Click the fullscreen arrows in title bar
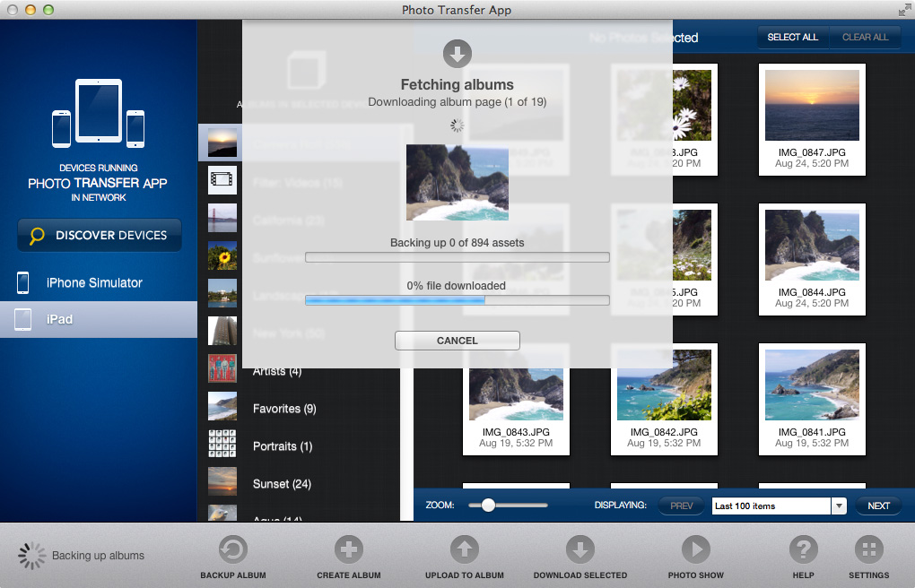This screenshot has height=588, width=915. point(904,10)
